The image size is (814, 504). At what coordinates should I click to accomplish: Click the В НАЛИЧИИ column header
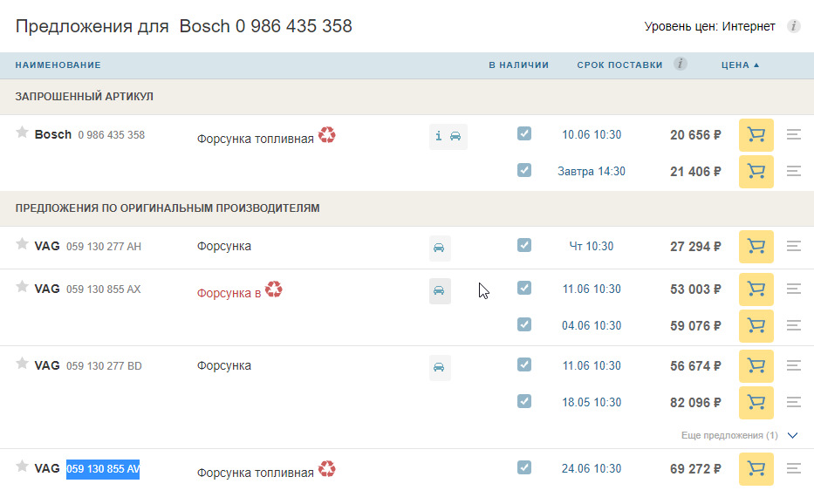tap(518, 65)
